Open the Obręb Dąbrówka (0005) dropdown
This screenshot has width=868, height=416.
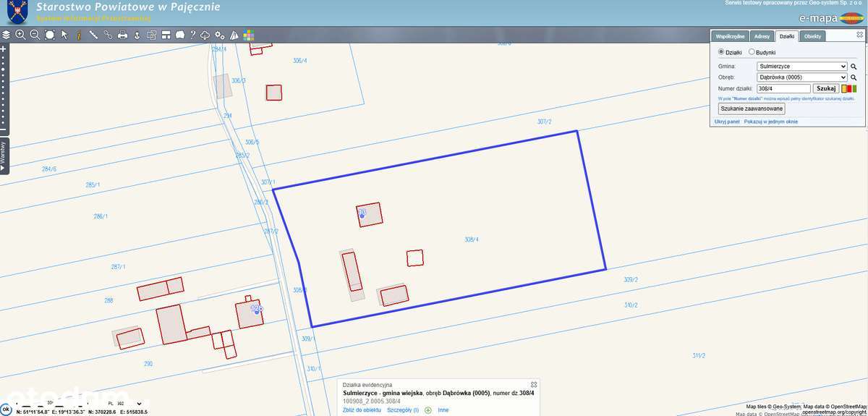[802, 77]
